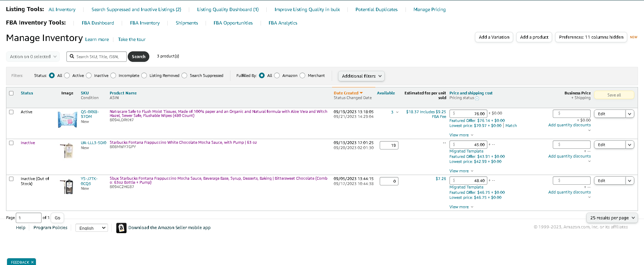Expand the available quantity chevron for Natracare
This screenshot has height=265, width=644.
(397, 112)
